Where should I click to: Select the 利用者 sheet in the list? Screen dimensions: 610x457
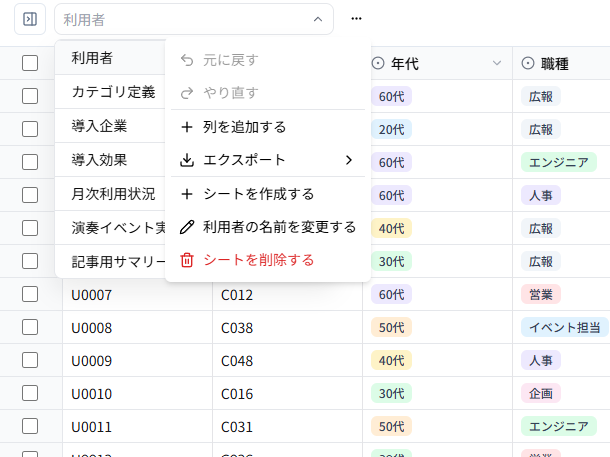pyautogui.click(x=110, y=58)
